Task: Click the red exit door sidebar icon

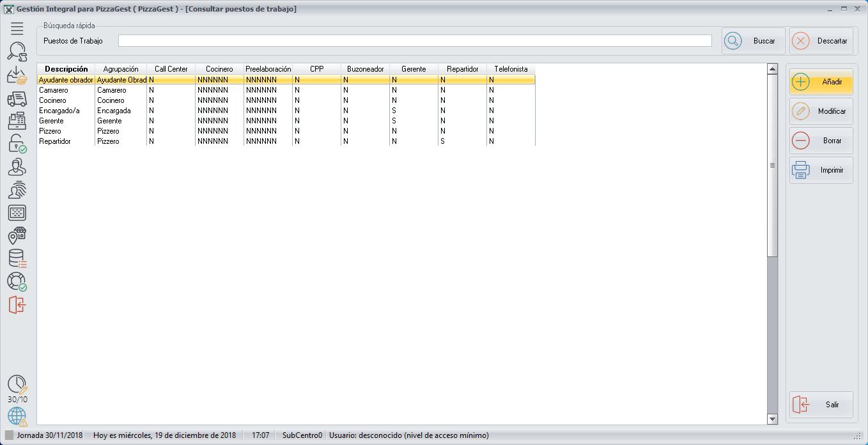Action: tap(17, 304)
